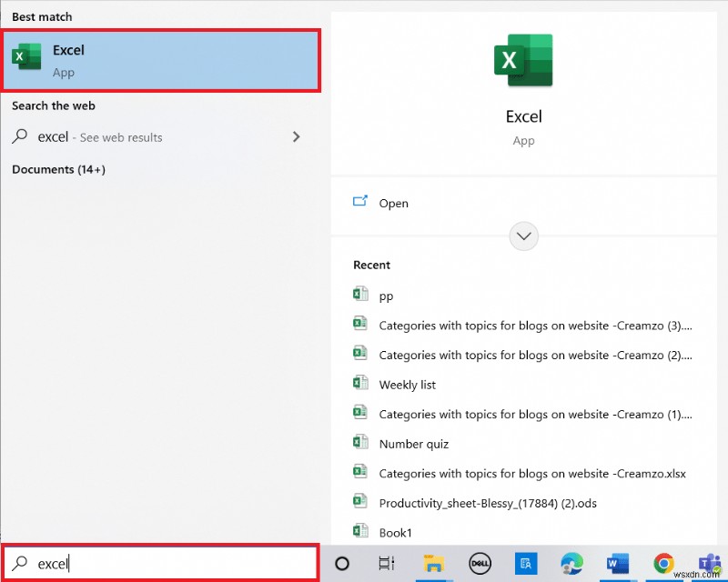Launch Microsoft Edge from the taskbar
The width and height of the screenshot is (728, 582).
[x=571, y=564]
